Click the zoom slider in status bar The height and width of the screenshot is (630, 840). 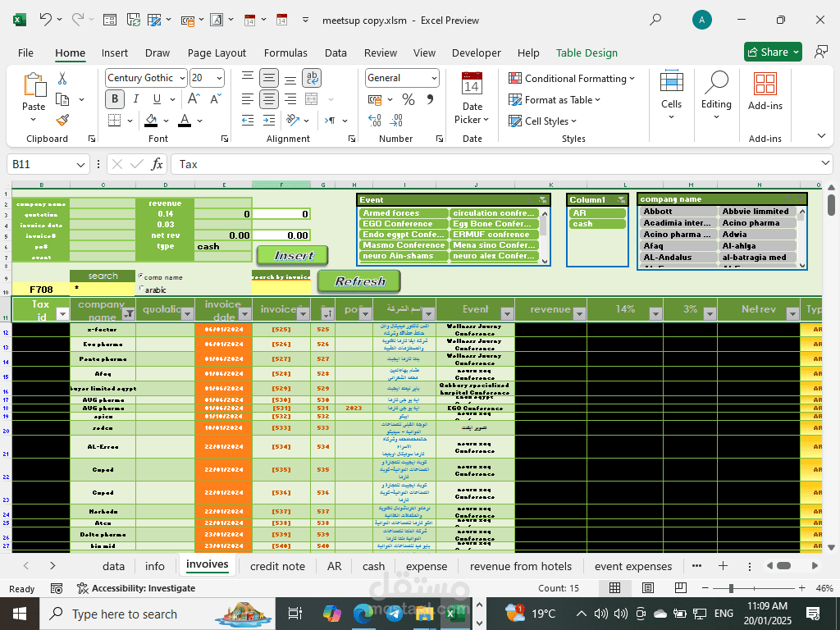tap(732, 588)
